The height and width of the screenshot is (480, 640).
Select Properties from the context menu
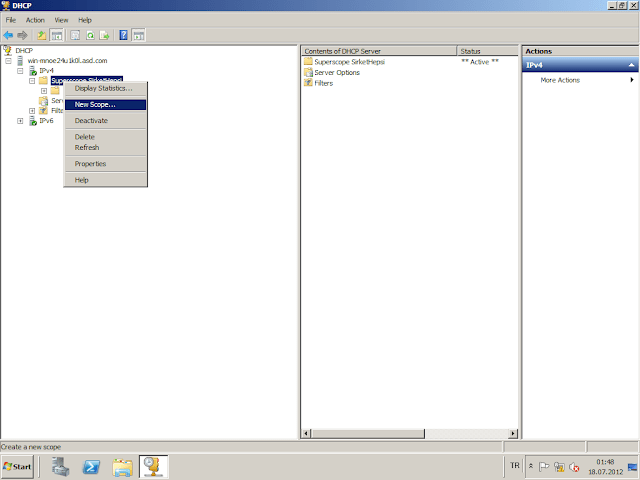point(90,163)
